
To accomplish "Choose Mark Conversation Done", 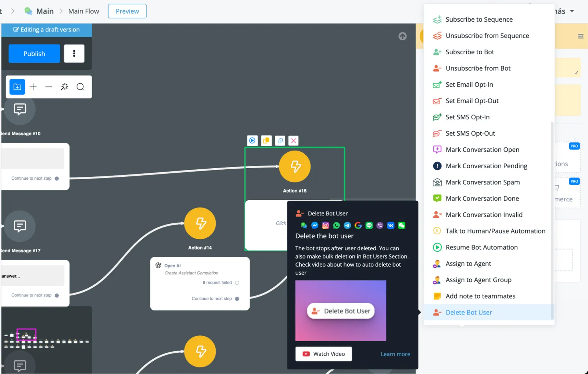I will tap(489, 198).
